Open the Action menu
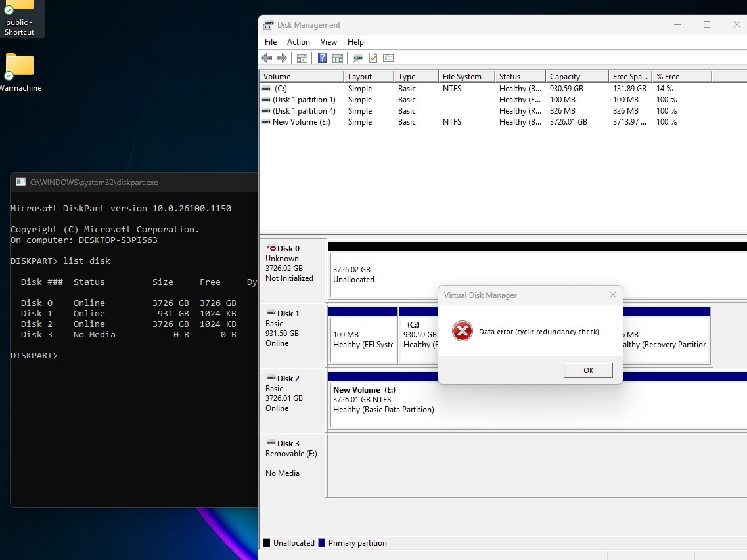 tap(298, 42)
